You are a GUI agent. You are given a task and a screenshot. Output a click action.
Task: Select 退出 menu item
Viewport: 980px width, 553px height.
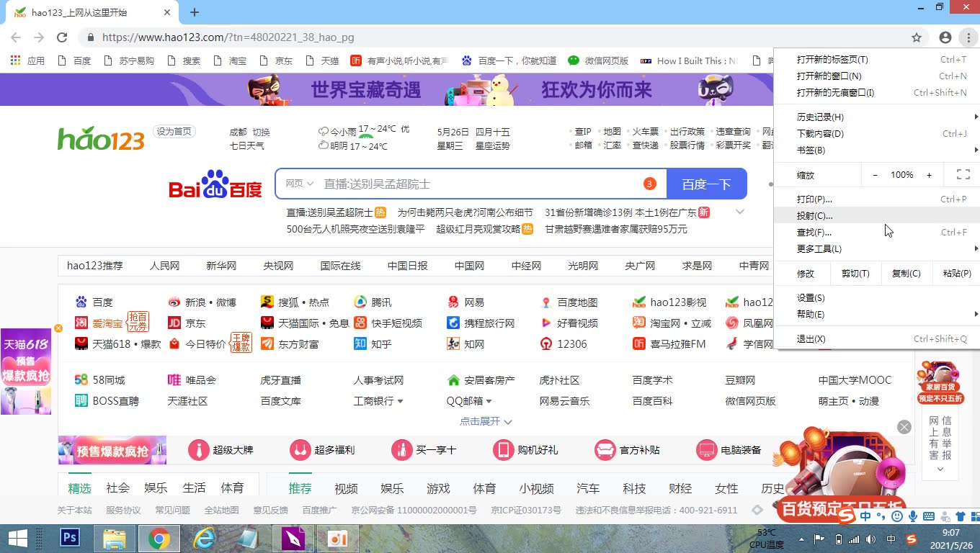tap(877, 338)
